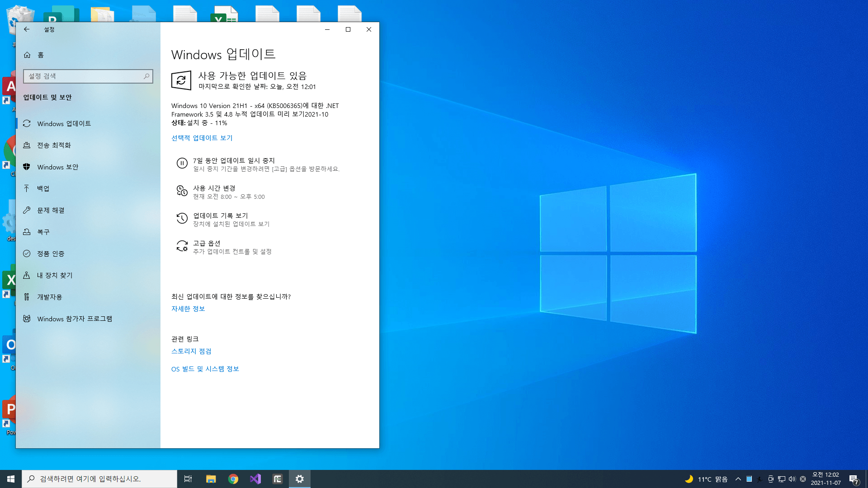This screenshot has height=488, width=868.
Task: Click the volume speaker tray icon
Action: [x=792, y=479]
